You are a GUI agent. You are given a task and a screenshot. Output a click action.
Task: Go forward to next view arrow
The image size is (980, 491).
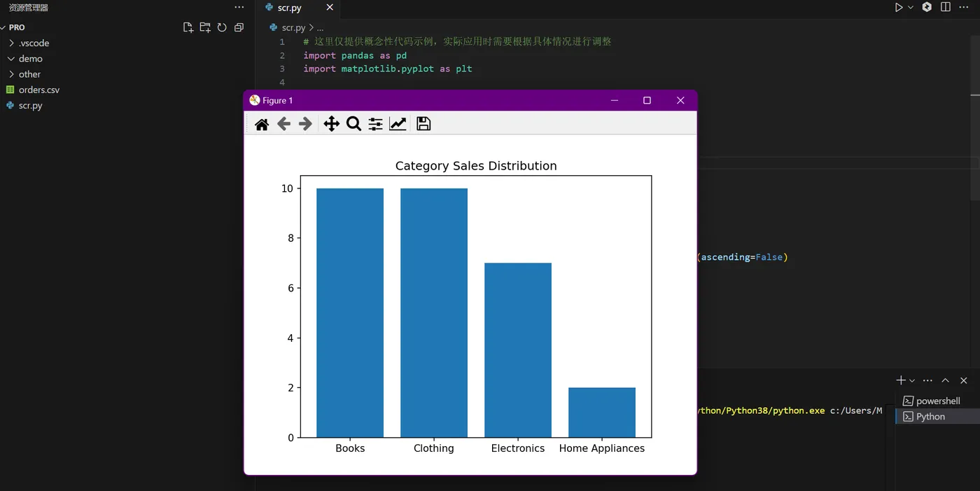click(x=305, y=124)
